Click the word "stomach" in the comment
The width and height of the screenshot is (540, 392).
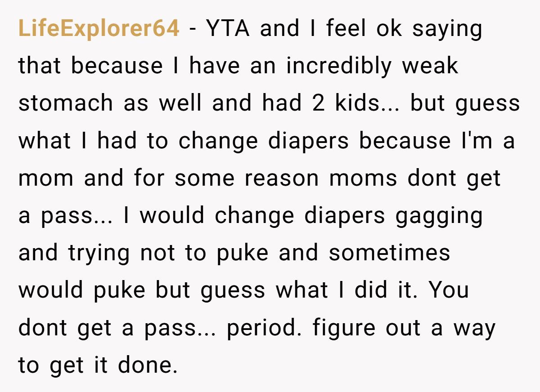(x=66, y=103)
